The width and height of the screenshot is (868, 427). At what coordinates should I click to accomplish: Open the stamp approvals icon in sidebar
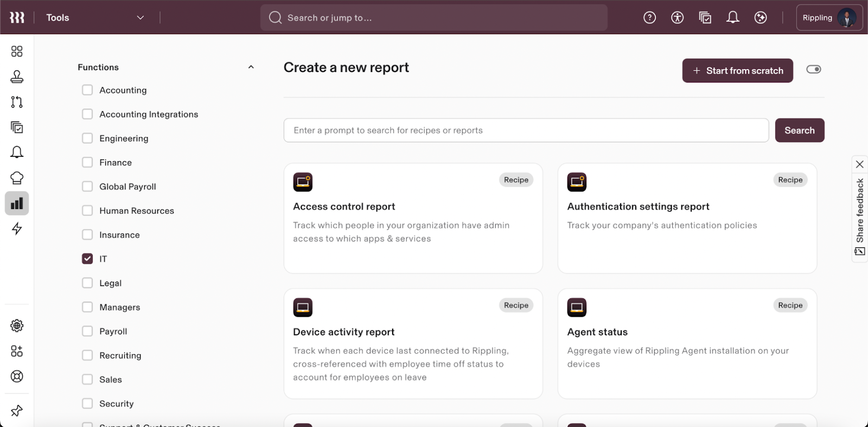(x=17, y=77)
